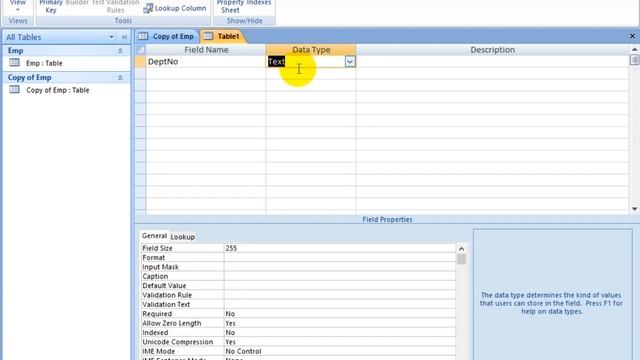Select Emp : Table in navigation pane
The image size is (640, 360).
pyautogui.click(x=44, y=63)
